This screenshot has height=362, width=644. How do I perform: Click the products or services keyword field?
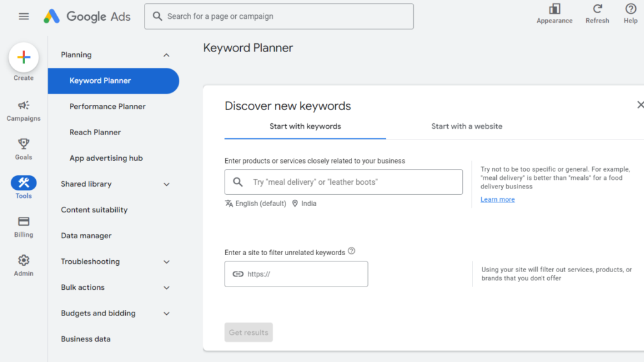point(343,182)
